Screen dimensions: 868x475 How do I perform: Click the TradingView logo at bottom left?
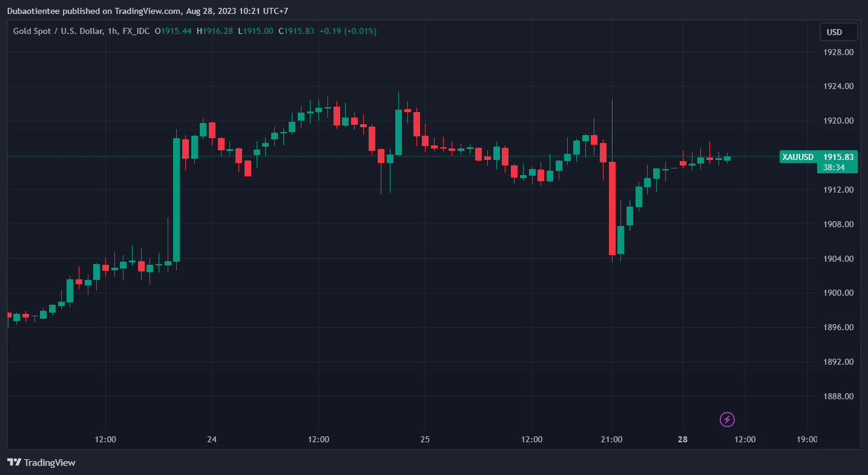(x=41, y=462)
